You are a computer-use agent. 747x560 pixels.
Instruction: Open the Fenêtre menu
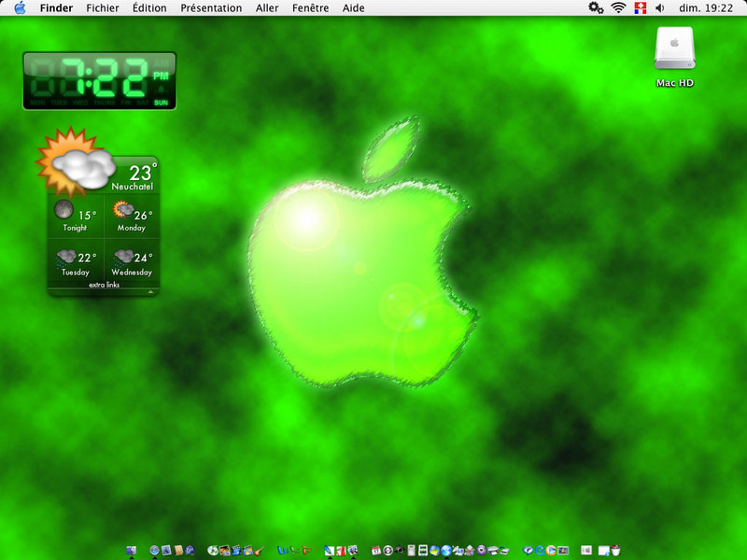coord(311,8)
